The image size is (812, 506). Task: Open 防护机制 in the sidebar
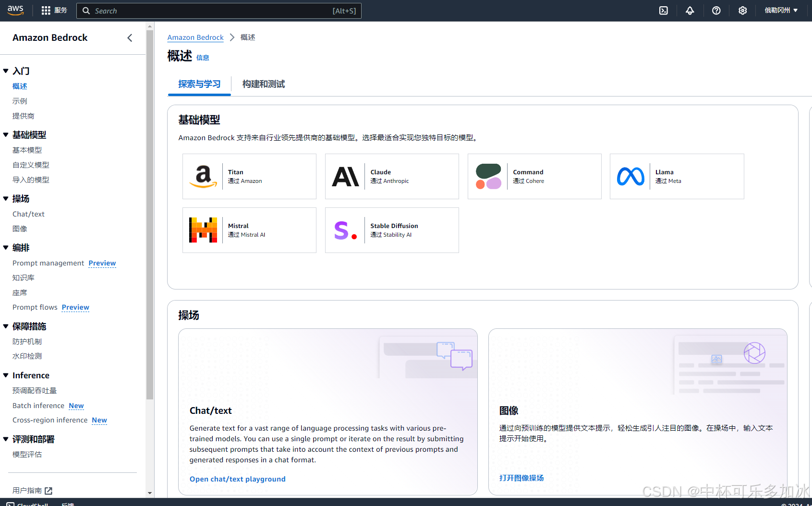click(x=27, y=342)
